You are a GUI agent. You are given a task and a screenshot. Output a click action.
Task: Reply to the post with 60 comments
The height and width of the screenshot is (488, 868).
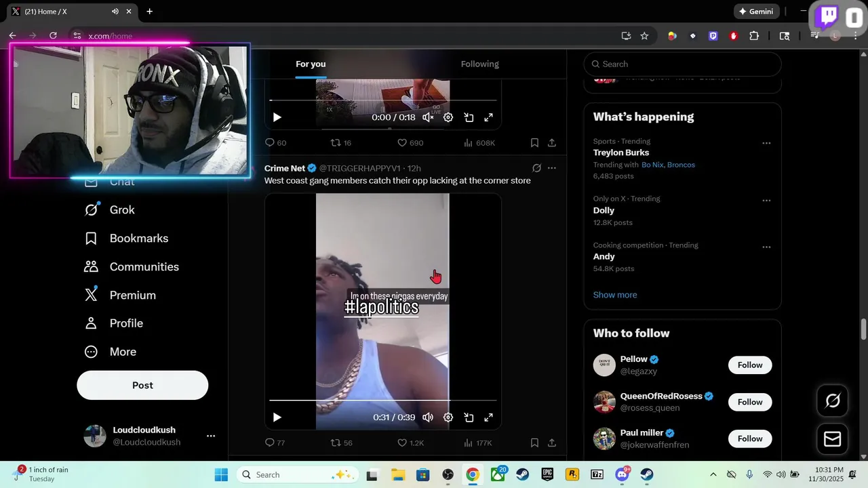(275, 142)
